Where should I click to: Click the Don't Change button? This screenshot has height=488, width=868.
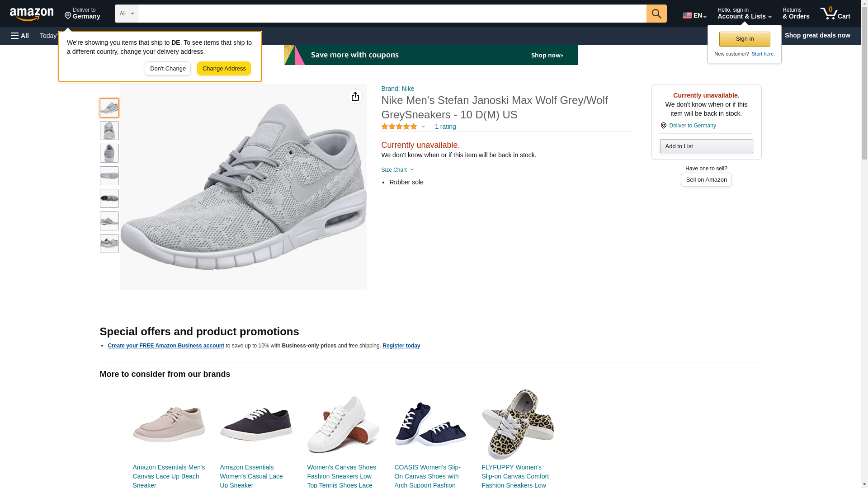[168, 69]
